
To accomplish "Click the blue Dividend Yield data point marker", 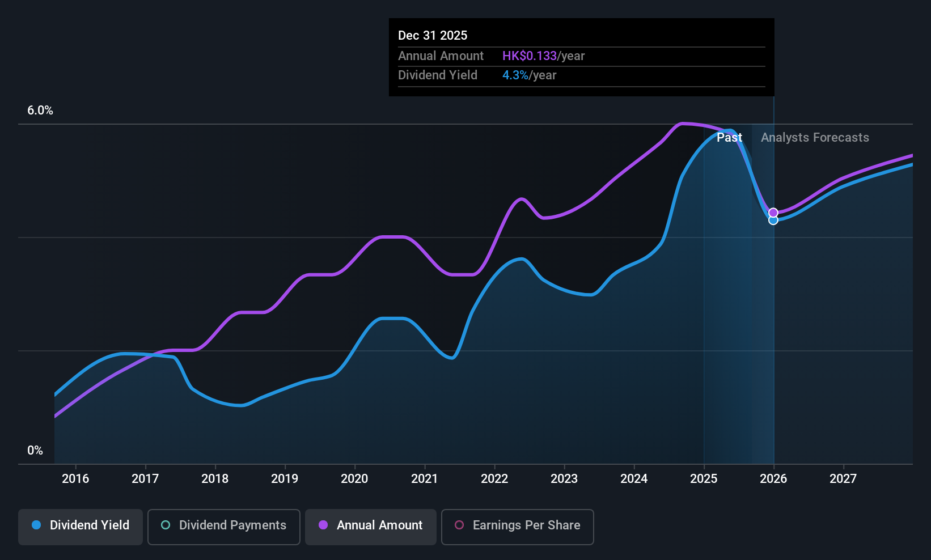I will tap(773, 220).
